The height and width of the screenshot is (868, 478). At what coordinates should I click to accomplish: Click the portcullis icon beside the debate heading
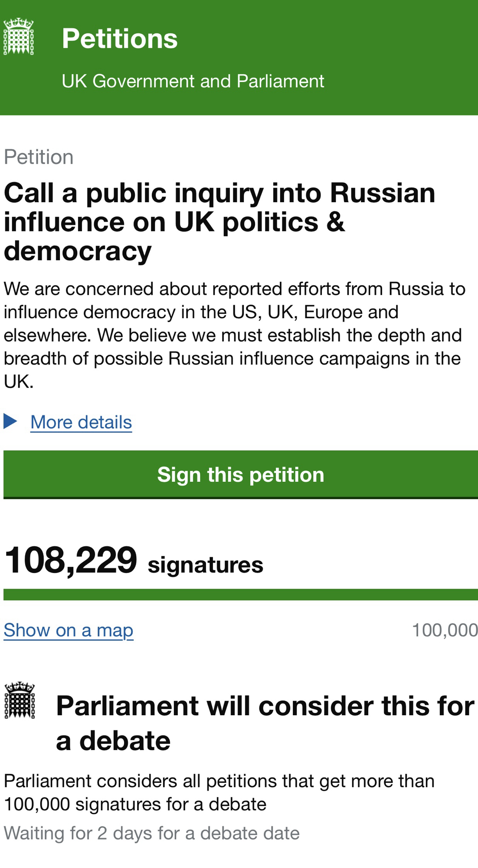pyautogui.click(x=20, y=700)
